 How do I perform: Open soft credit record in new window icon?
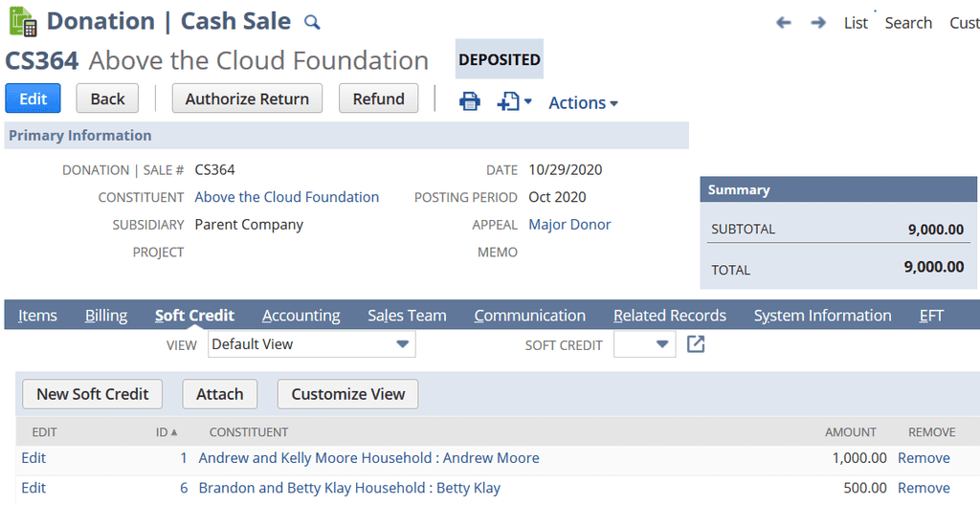tap(696, 343)
